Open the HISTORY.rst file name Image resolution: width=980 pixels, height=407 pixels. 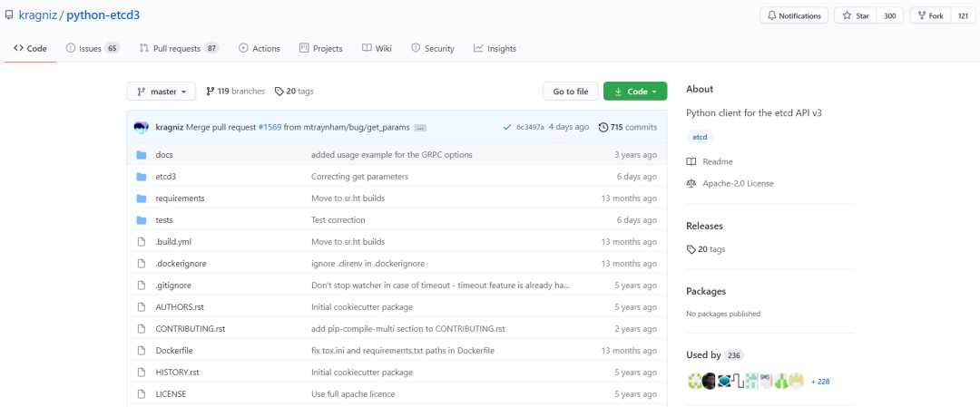click(x=178, y=373)
